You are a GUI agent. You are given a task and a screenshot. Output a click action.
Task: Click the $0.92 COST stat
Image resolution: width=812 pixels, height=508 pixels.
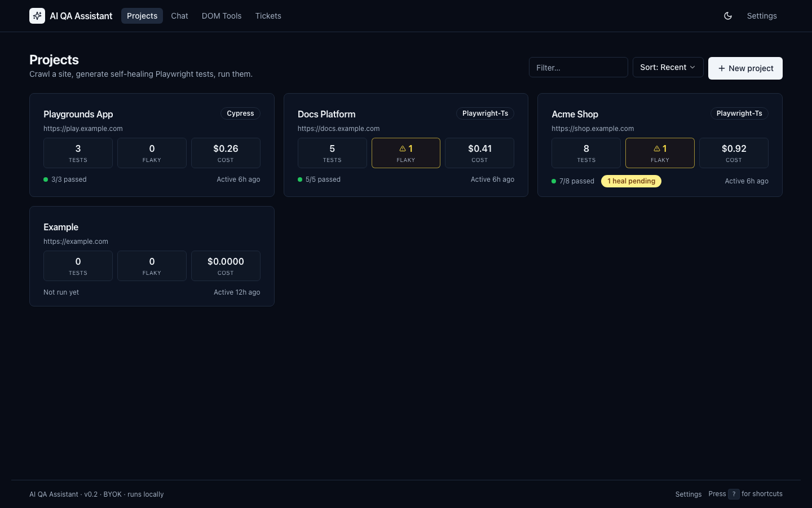(734, 153)
